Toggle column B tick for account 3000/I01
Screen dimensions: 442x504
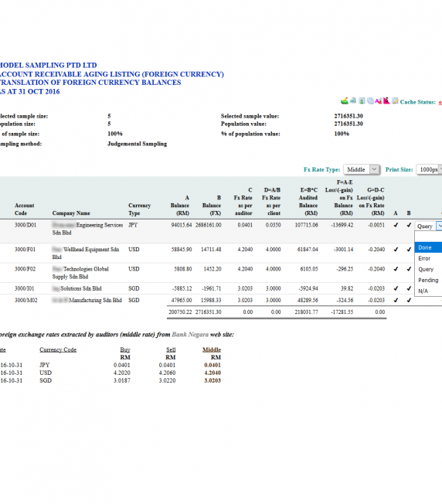pyautogui.click(x=409, y=288)
